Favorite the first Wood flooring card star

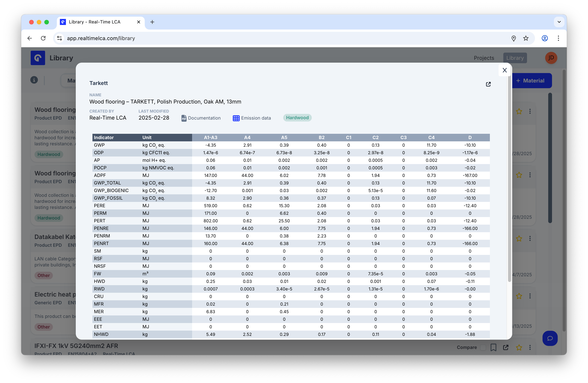coord(519,111)
